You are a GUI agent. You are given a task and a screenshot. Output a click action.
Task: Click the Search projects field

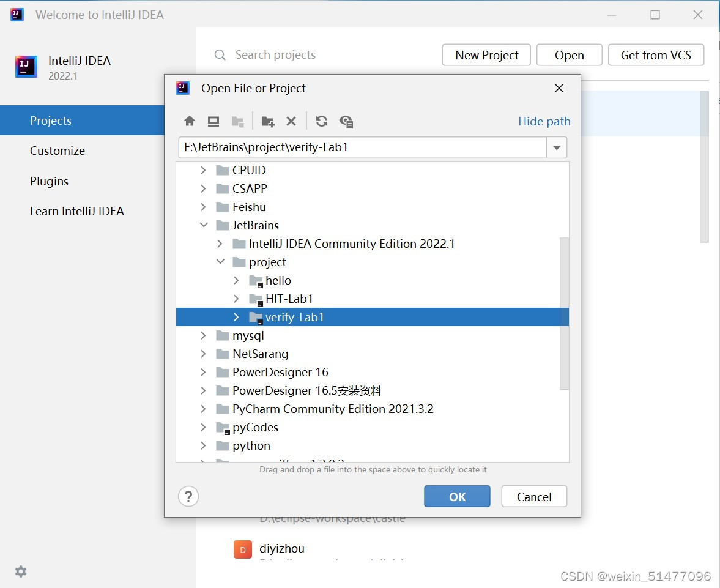pos(275,55)
